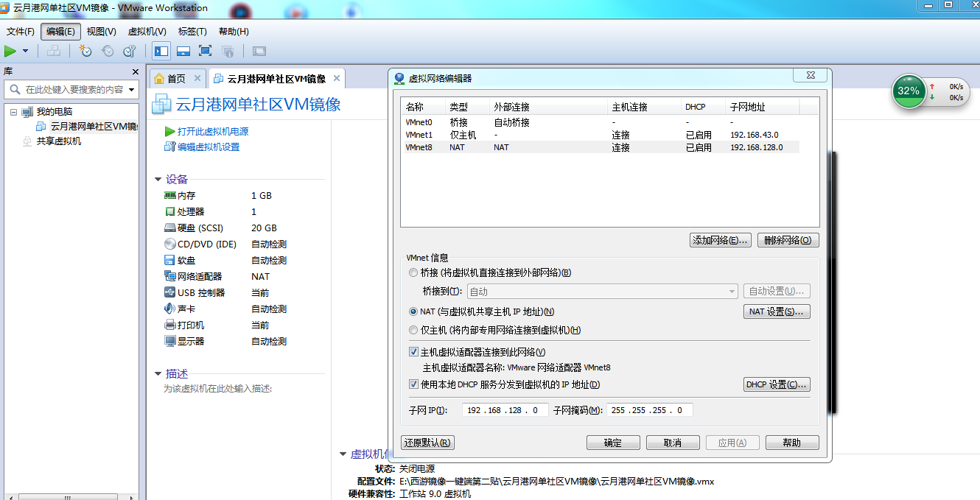Image resolution: width=980 pixels, height=500 pixels.
Task: Click the NAT 设置 button
Action: [x=777, y=311]
